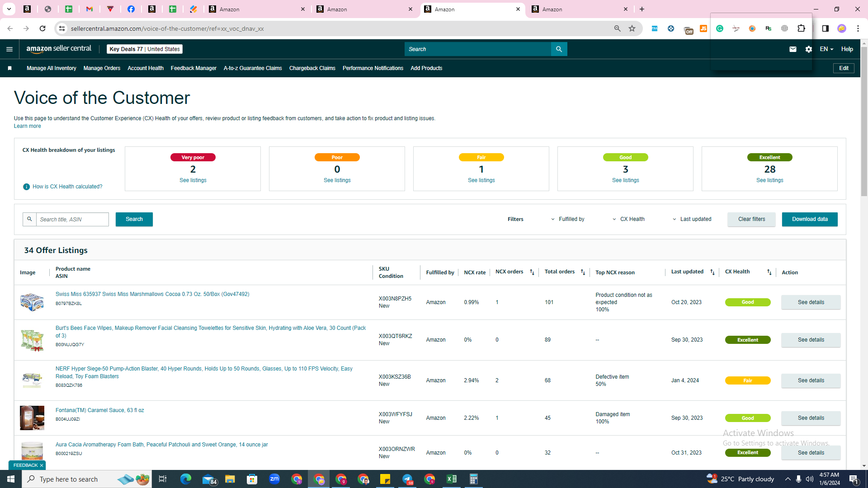
Task: Open the Seller Central hamburger menu
Action: pyautogui.click(x=9, y=49)
